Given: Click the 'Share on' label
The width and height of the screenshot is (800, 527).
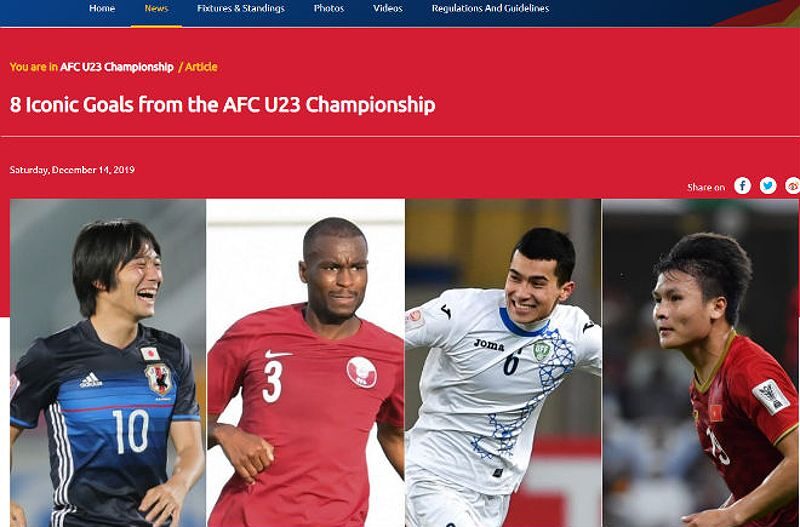Looking at the screenshot, I should [x=706, y=187].
